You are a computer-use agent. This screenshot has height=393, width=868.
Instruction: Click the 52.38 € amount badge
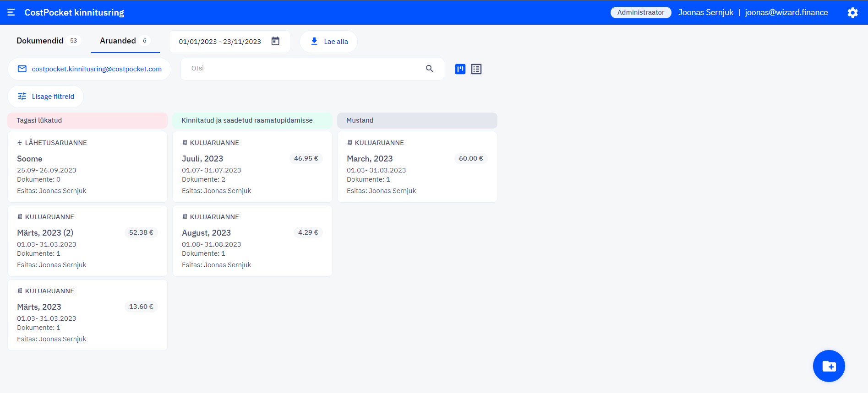(141, 232)
